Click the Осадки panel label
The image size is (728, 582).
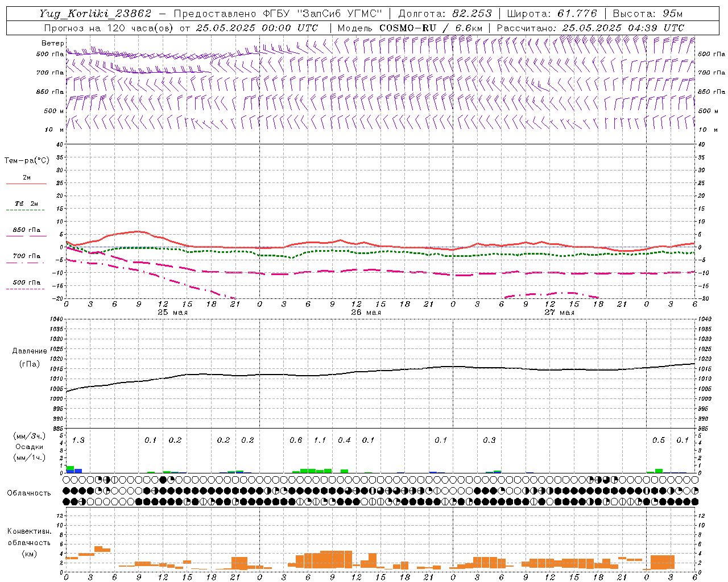(30, 447)
